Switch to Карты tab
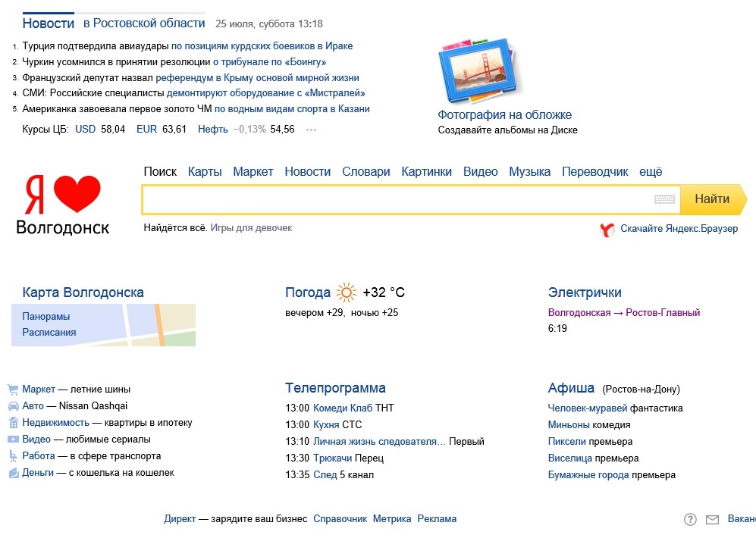 pyautogui.click(x=205, y=171)
